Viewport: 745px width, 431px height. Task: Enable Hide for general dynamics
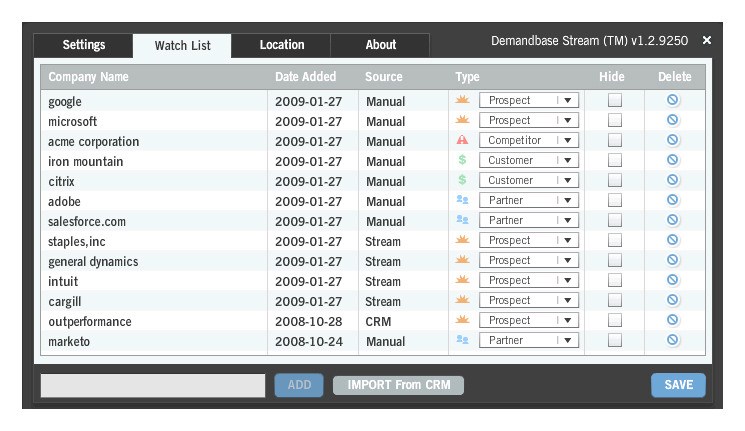pos(615,260)
